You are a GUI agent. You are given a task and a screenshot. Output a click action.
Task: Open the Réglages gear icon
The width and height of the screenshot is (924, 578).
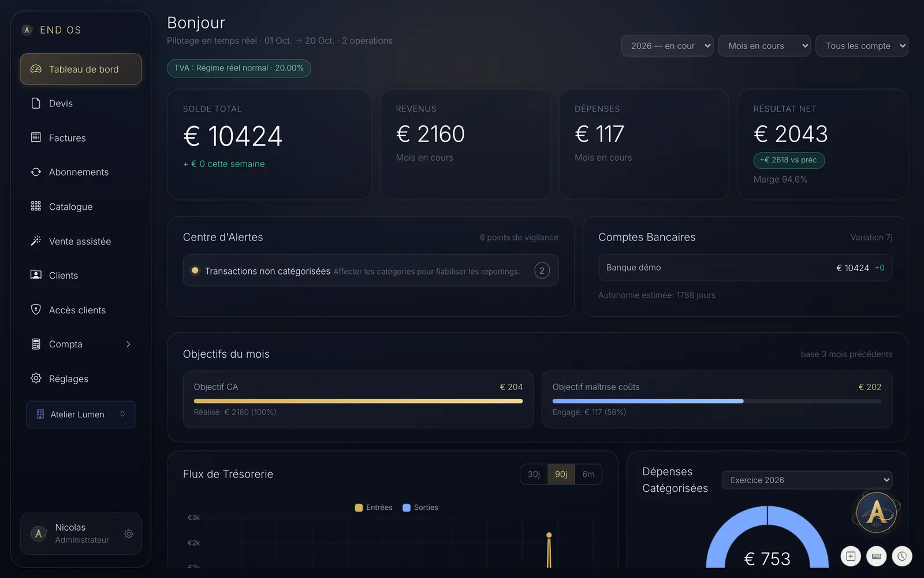click(x=36, y=378)
